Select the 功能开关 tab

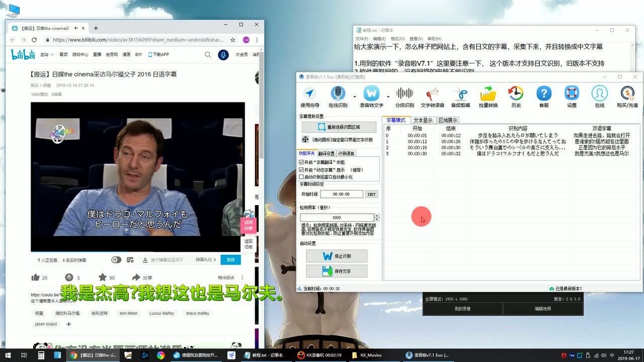(x=306, y=153)
